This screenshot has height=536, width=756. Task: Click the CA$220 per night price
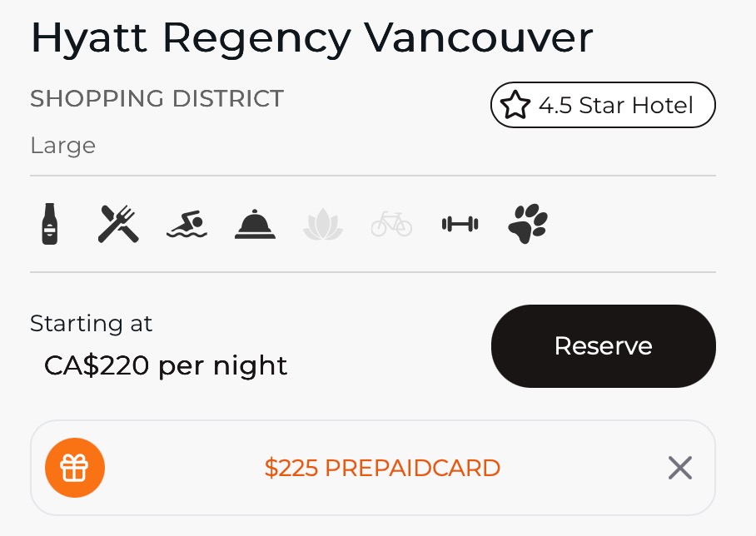tap(166, 365)
